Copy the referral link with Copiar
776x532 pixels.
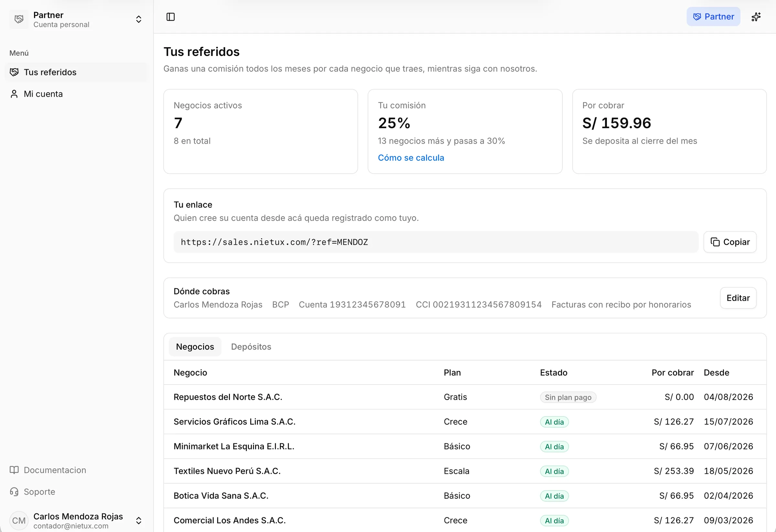coord(730,242)
